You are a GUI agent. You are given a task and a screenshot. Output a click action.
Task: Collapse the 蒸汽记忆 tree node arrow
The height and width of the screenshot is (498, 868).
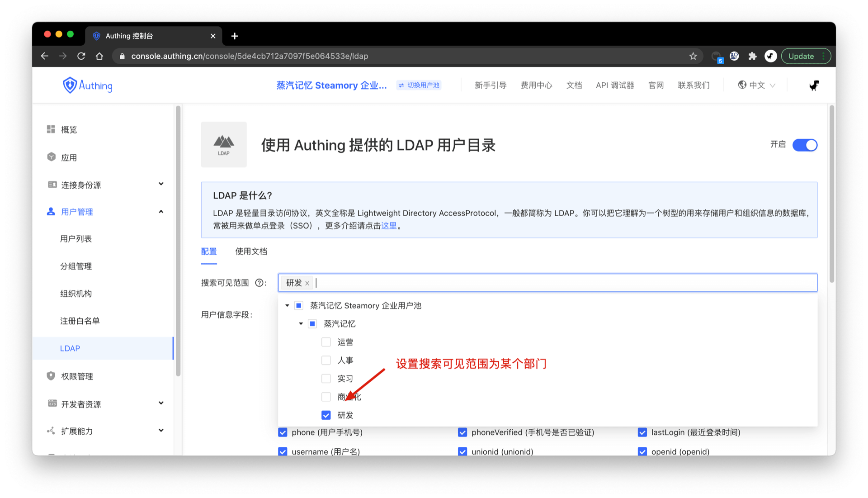301,324
